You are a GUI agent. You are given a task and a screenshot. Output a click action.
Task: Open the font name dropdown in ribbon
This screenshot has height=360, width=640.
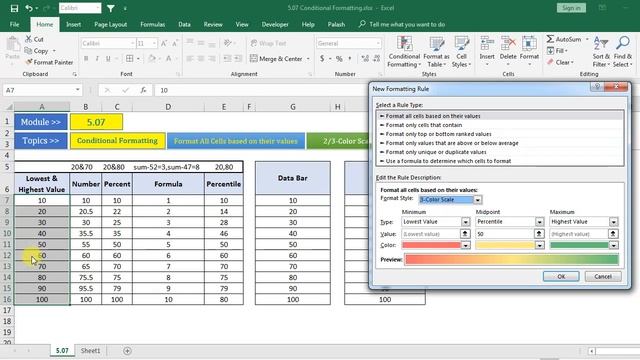click(133, 43)
